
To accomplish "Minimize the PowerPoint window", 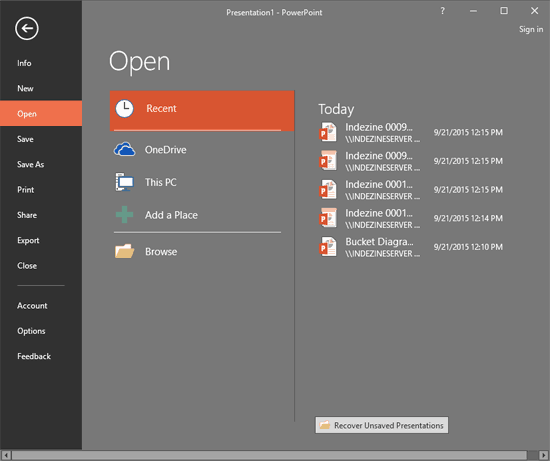I will (x=473, y=11).
